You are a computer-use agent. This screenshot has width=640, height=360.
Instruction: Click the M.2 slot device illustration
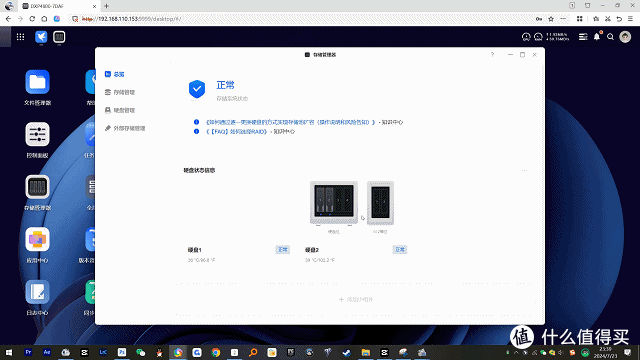380,203
